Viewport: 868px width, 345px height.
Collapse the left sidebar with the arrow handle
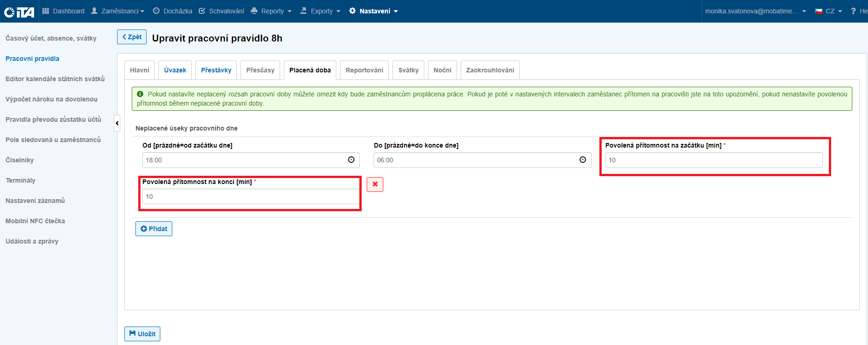[117, 123]
